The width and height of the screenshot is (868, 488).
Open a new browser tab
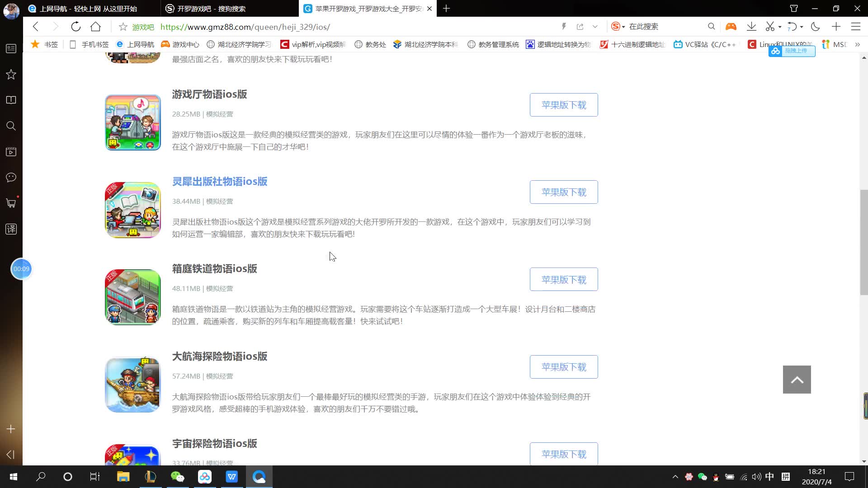tap(446, 9)
